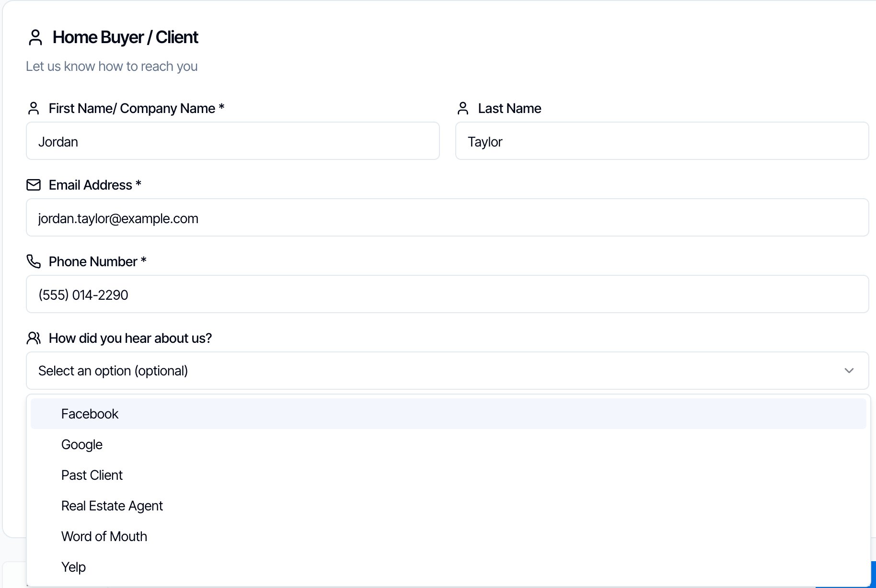Click the Phone Number * label
Image resolution: width=876 pixels, height=588 pixels.
coord(98,261)
